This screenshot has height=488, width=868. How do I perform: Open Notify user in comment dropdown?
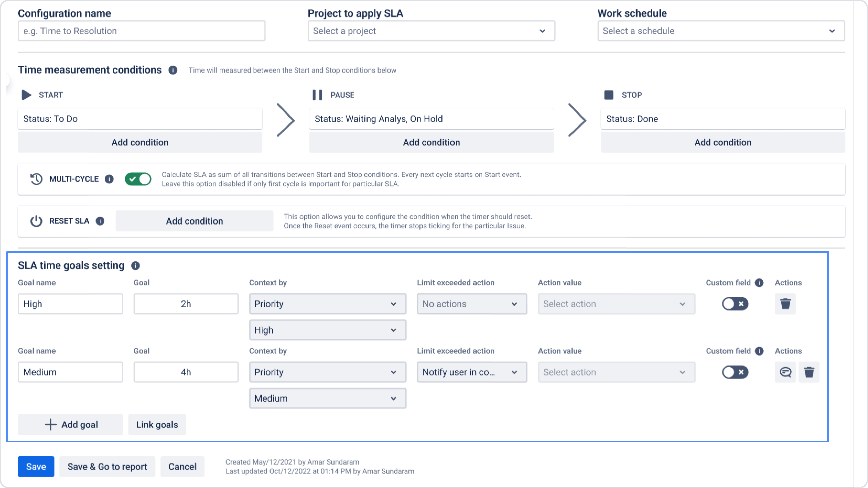click(x=472, y=372)
